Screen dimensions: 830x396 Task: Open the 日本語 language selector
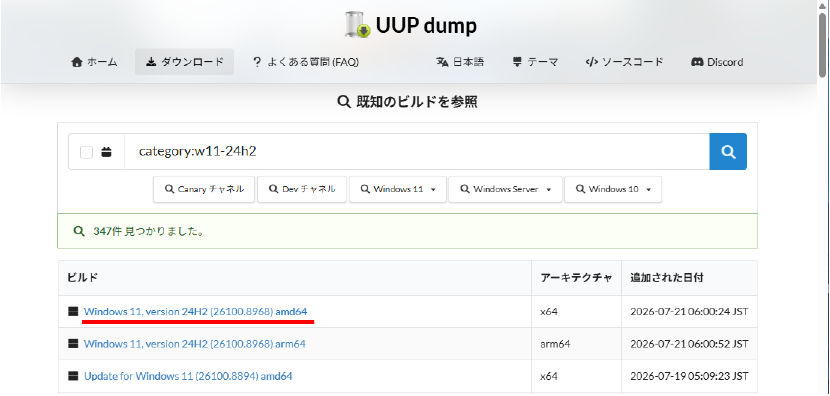coord(460,62)
